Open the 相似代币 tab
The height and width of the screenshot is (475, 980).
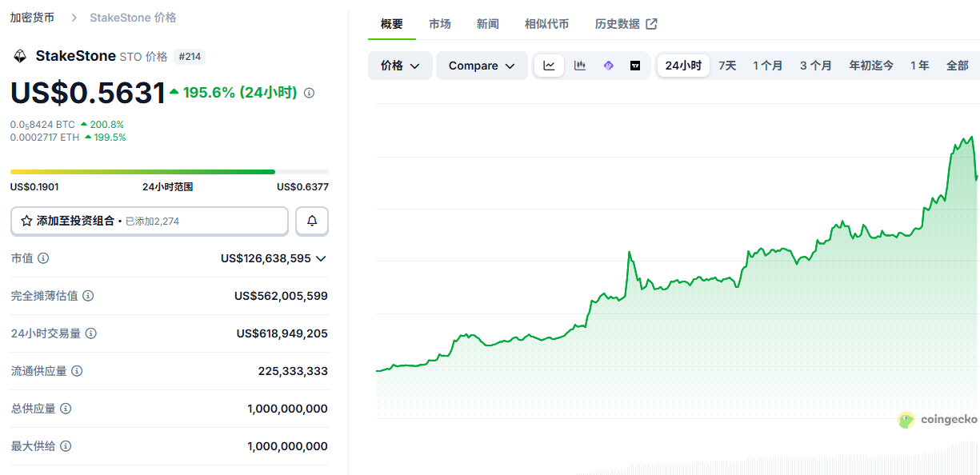pos(546,24)
